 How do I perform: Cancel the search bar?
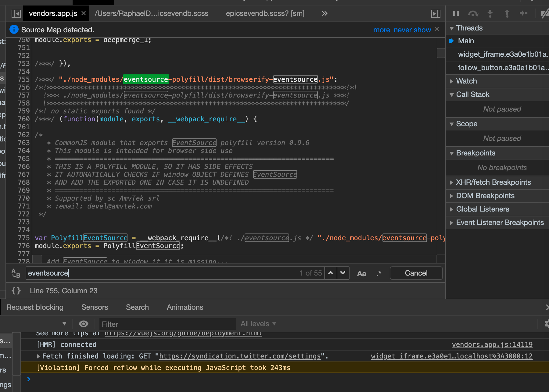pos(416,273)
